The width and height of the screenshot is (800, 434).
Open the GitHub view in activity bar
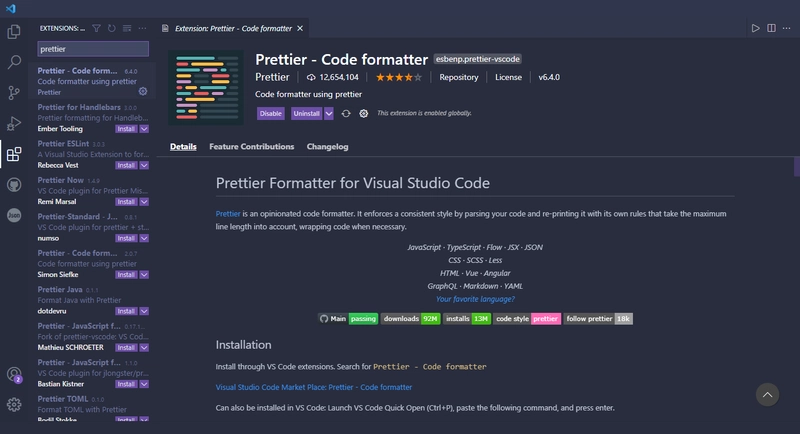click(x=14, y=185)
